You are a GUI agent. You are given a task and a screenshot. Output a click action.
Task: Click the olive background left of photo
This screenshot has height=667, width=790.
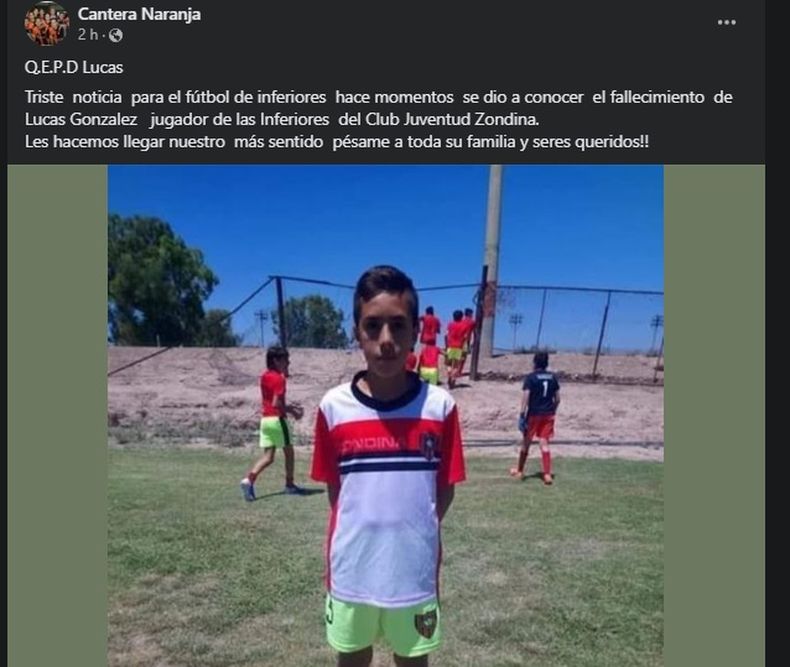(x=57, y=416)
